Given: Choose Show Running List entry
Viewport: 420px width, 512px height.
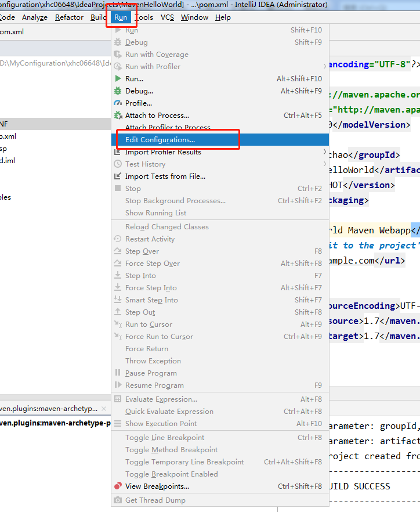Looking at the screenshot, I should pos(220,213).
